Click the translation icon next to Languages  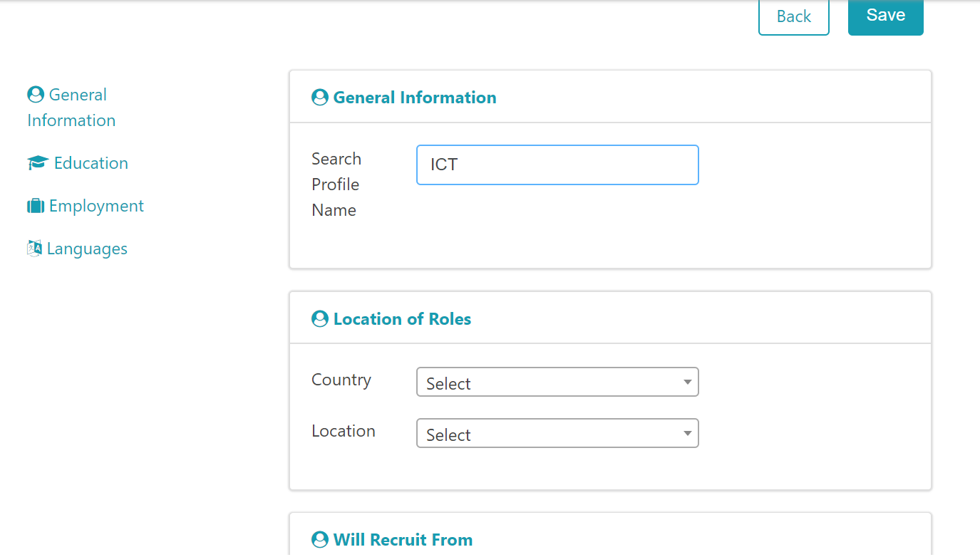33,247
